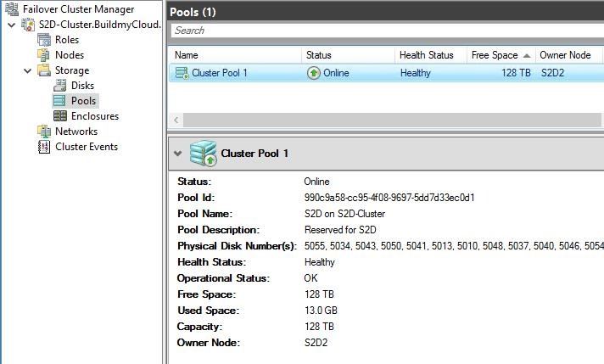The height and width of the screenshot is (364, 604).
Task: Click the Pools icon in tree
Action: [59, 101]
